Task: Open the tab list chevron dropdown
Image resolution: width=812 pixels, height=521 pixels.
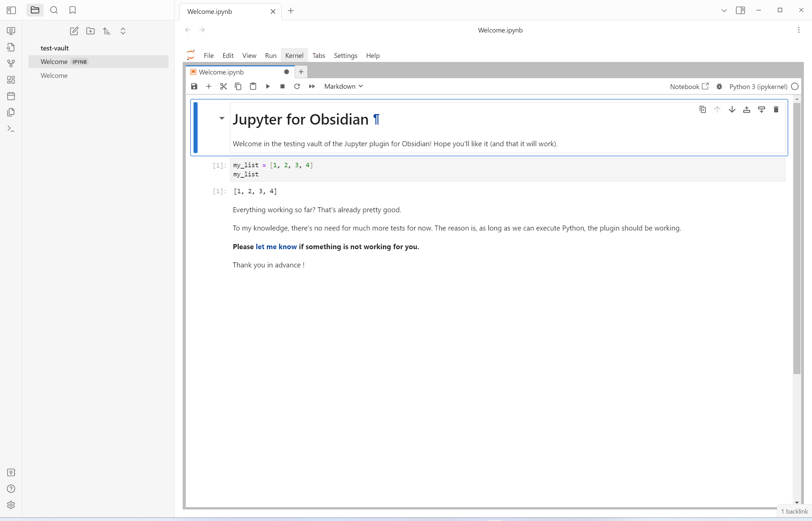Action: pyautogui.click(x=724, y=10)
